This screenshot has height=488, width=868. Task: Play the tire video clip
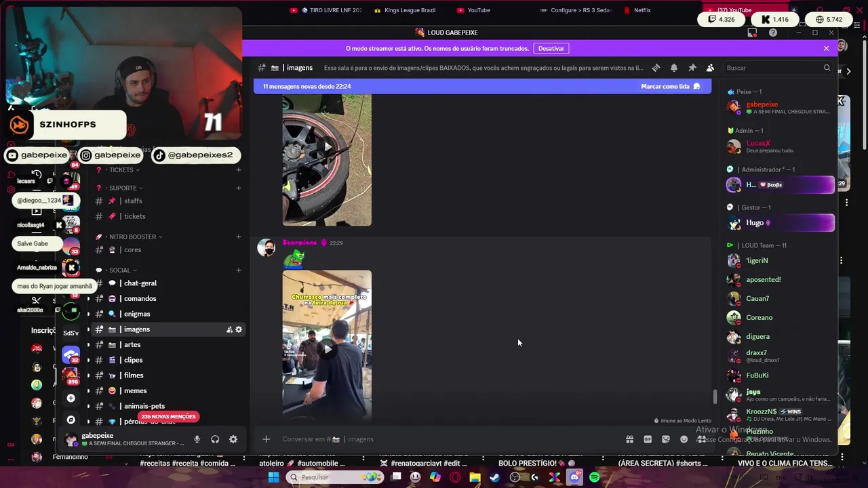click(x=328, y=146)
